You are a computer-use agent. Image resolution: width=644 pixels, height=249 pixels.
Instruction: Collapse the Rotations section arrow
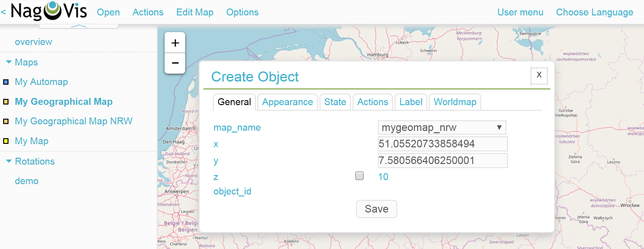[x=9, y=161]
